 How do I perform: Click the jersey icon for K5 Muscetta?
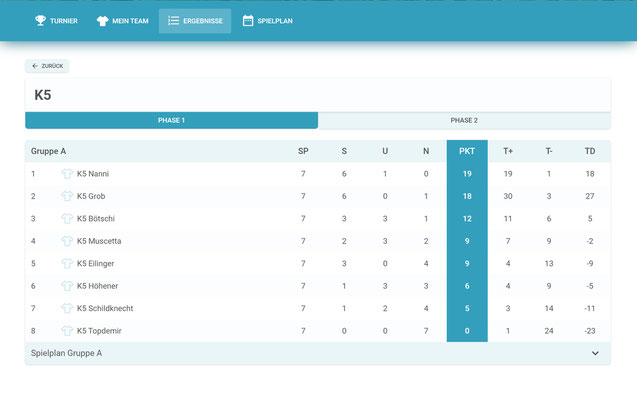(x=67, y=241)
